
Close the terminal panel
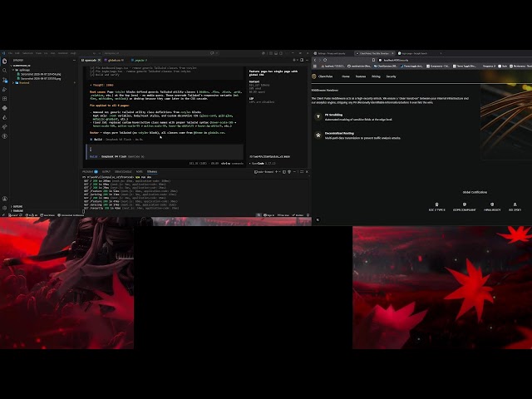point(307,172)
